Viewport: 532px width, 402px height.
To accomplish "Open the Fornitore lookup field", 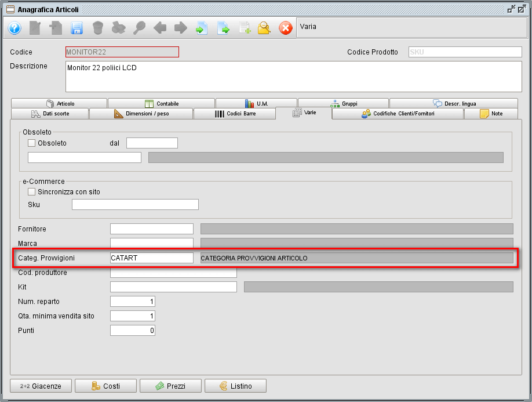I will pyautogui.click(x=151, y=229).
